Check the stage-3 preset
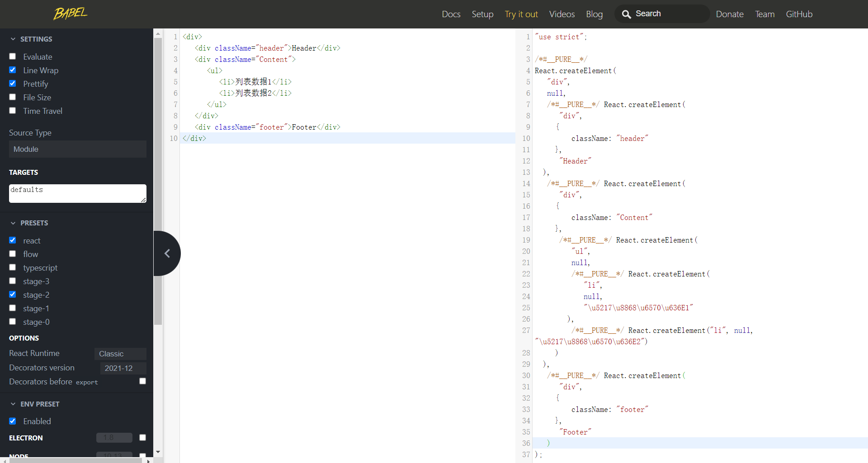 (13, 281)
